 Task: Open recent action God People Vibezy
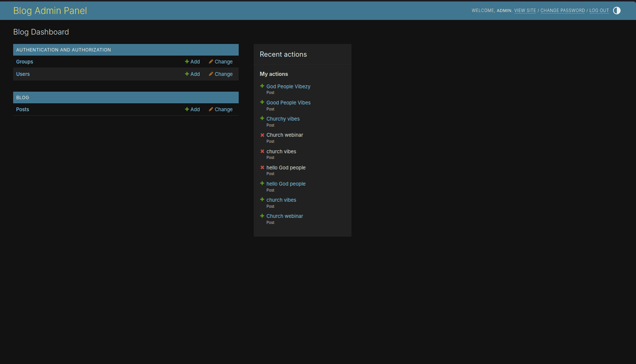click(x=288, y=86)
